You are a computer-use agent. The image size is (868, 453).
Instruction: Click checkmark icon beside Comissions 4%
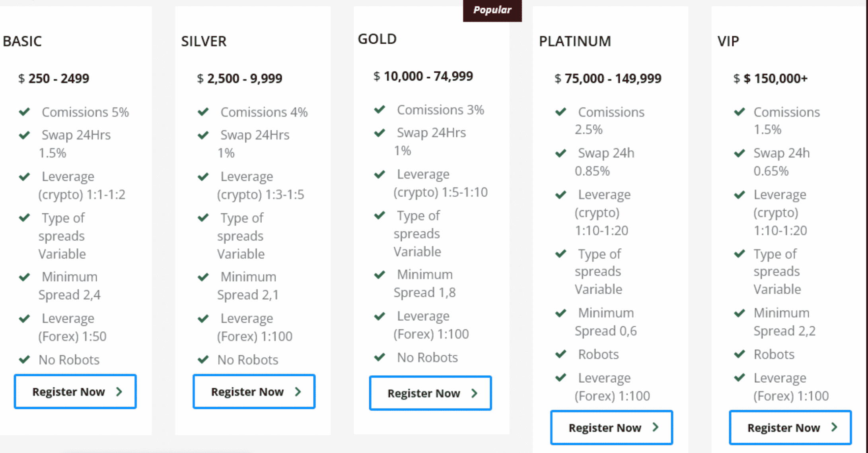click(x=203, y=112)
